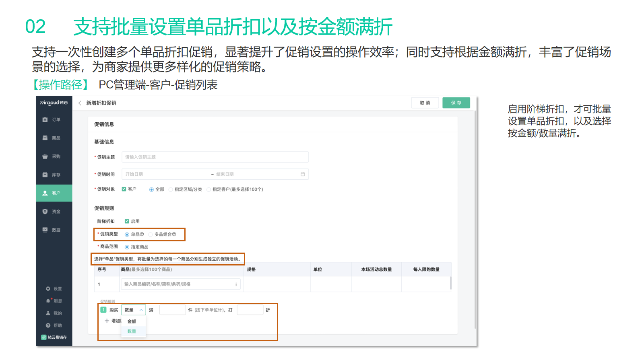Image resolution: width=644 pixels, height=362 pixels.
Task: Click the 帮助 help question icon
Action: click(x=48, y=325)
